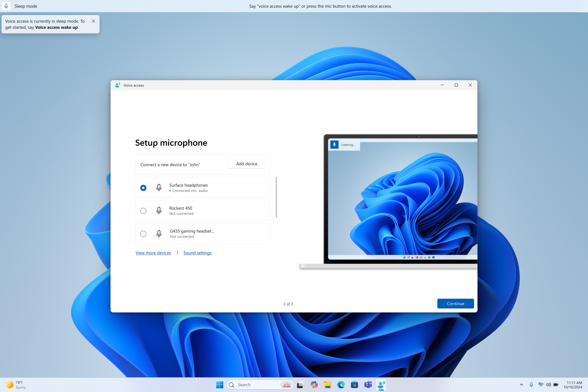Click the Voice access taskbar icon
The width and height of the screenshot is (588, 392).
(x=381, y=385)
